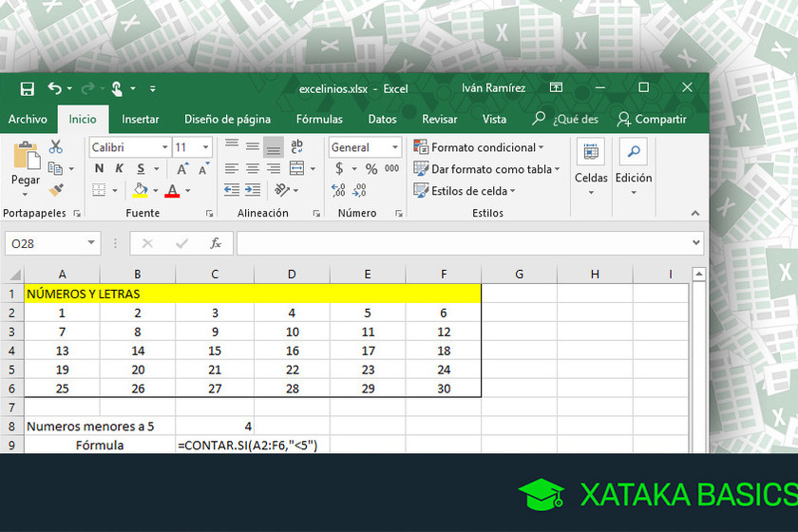Select cell with formula =CONTAR.SI(A2:F6,"<5")
Screen dimensions: 798x532
click(x=215, y=445)
